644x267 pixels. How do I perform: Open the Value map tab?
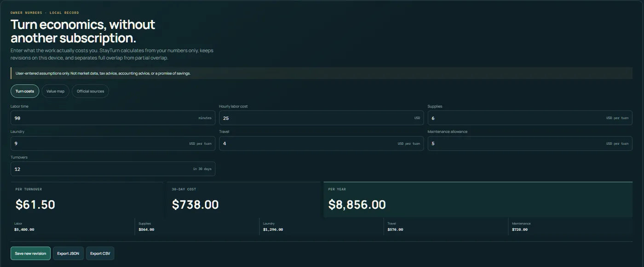pyautogui.click(x=55, y=91)
